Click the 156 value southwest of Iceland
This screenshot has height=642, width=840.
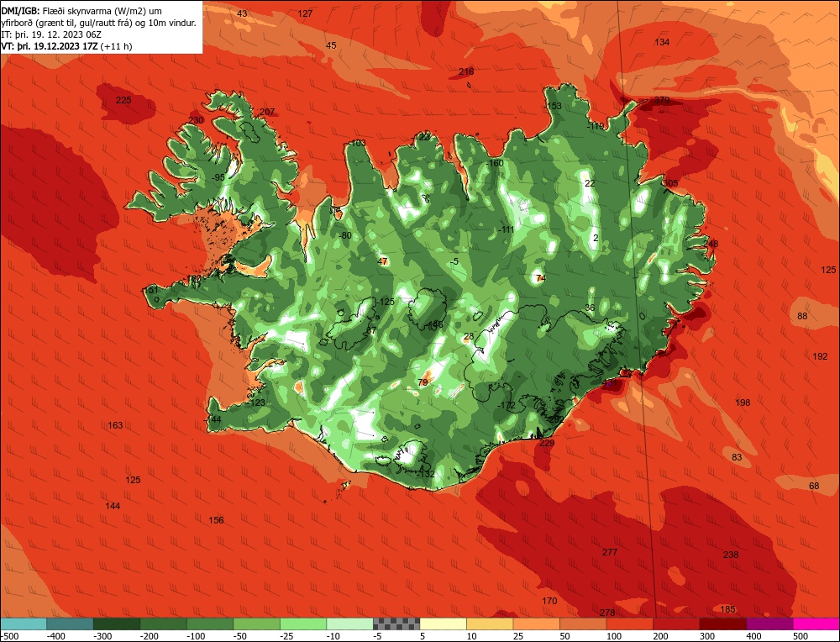pos(216,520)
